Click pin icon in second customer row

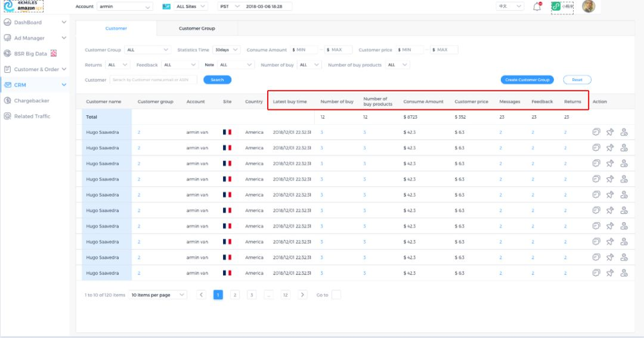point(610,148)
